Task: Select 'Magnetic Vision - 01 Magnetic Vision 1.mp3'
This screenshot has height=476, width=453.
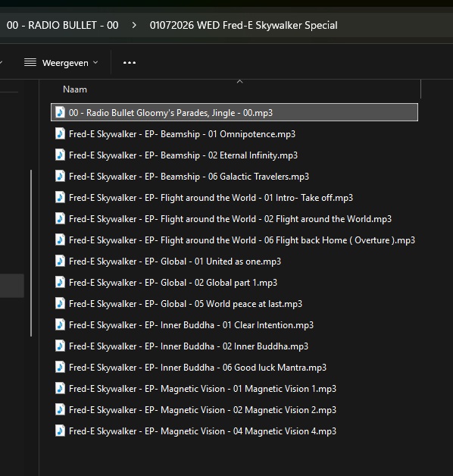Action: (x=202, y=389)
